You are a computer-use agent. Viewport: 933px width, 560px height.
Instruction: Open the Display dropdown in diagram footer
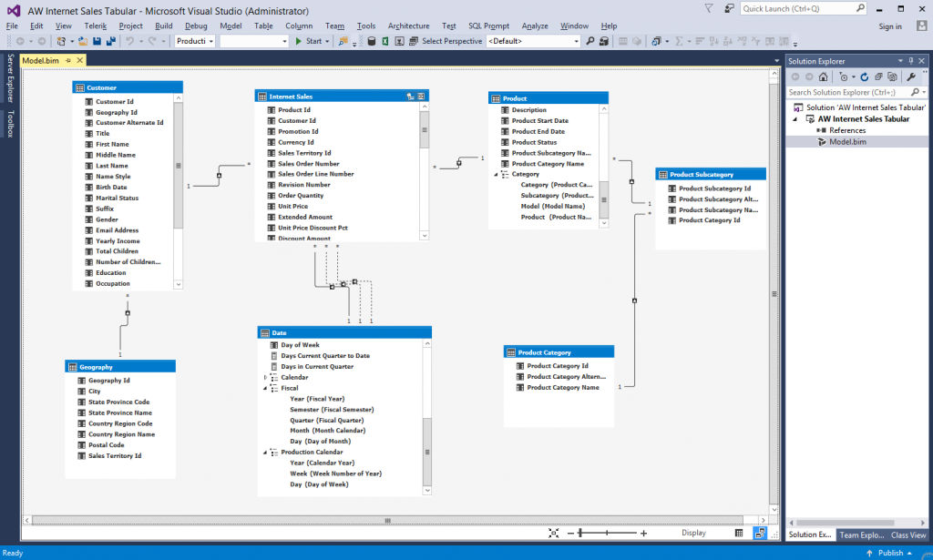click(693, 533)
